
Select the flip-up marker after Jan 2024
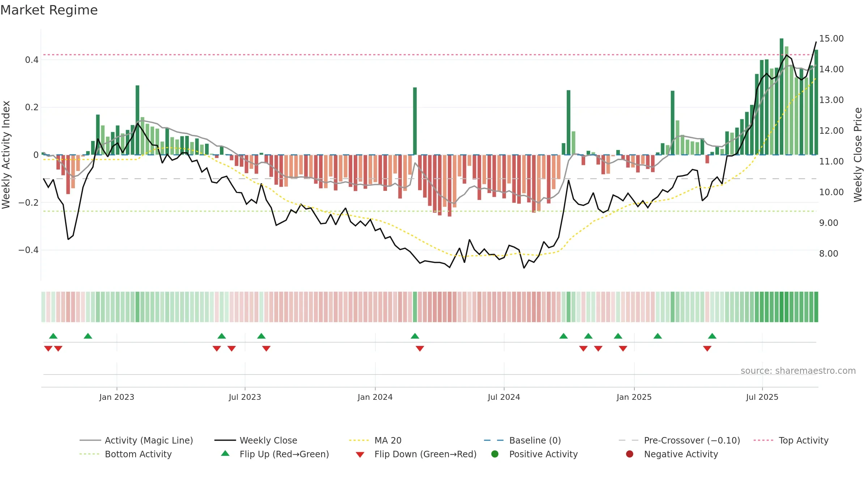415,336
